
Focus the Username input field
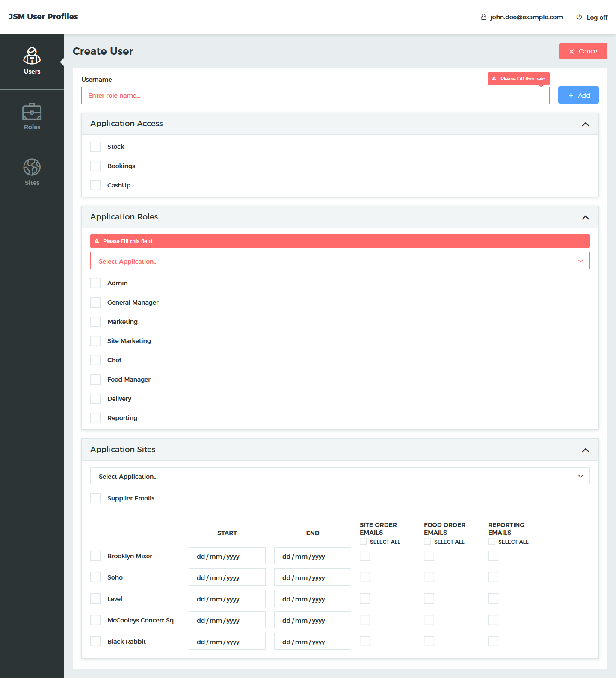click(x=315, y=95)
